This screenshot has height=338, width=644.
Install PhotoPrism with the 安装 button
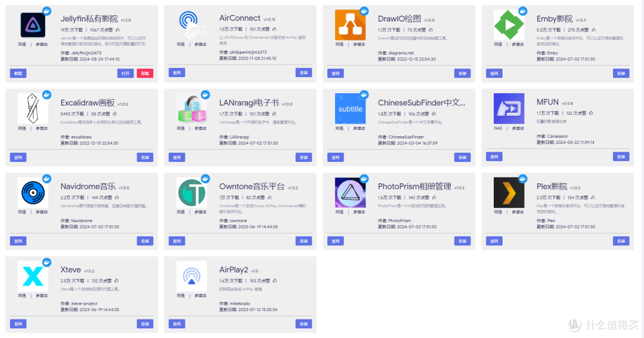pyautogui.click(x=463, y=241)
